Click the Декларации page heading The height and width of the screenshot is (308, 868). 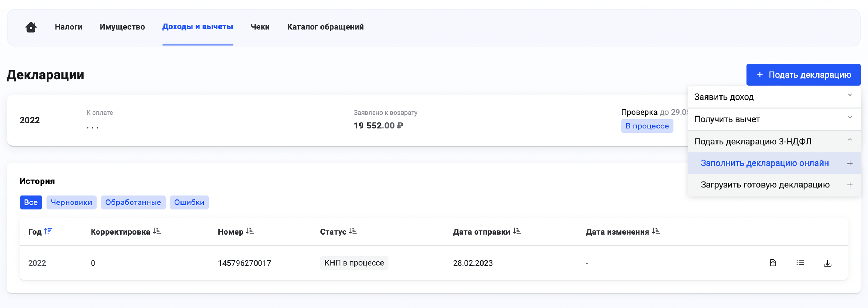point(45,75)
